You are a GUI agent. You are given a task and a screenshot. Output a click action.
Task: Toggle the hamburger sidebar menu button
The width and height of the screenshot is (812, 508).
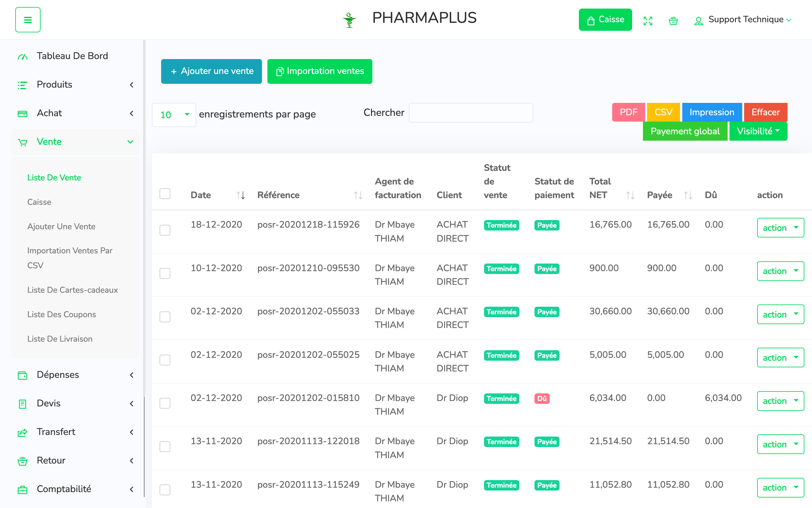[x=28, y=20]
